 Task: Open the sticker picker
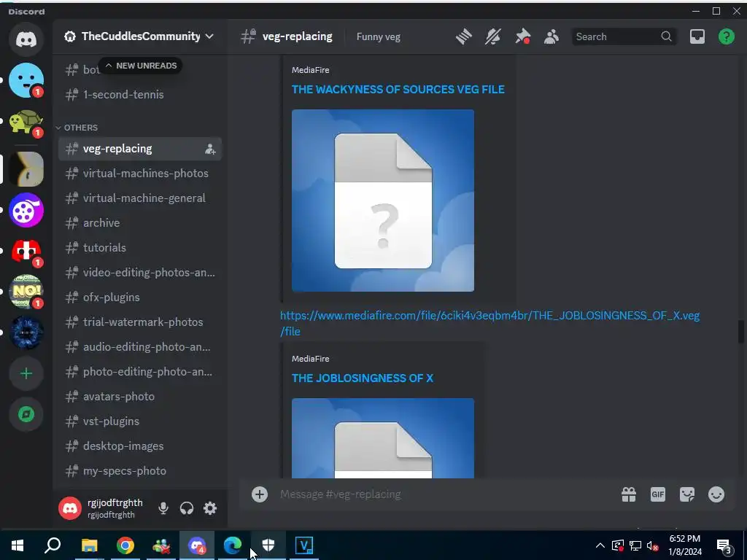click(687, 494)
